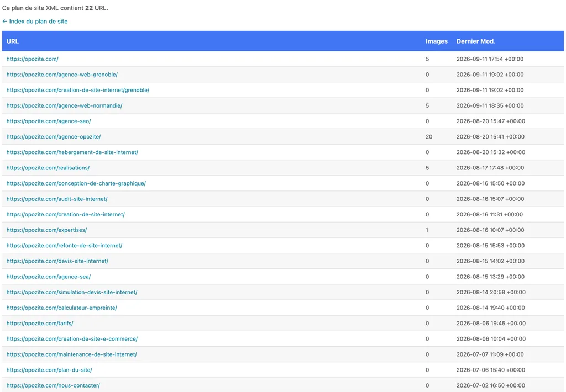Click the sentence stating the sitemap contains 22 URL

(x=55, y=8)
